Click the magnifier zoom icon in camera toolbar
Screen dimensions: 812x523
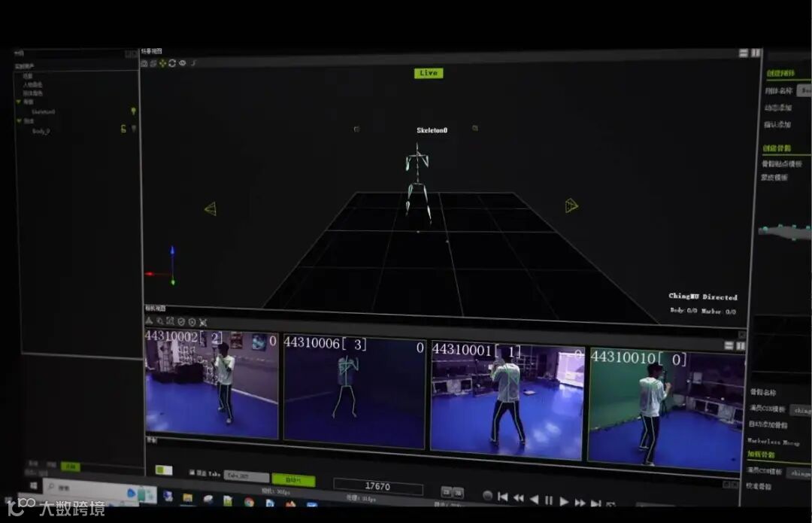coord(160,321)
